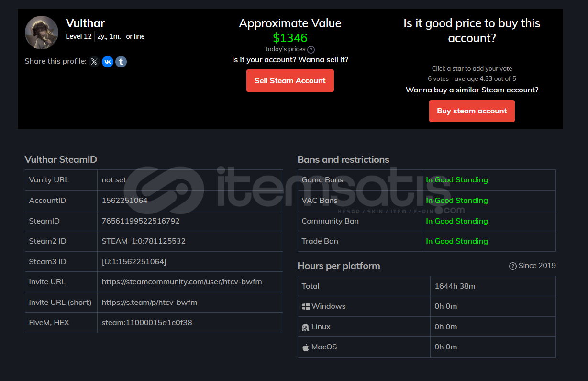Click 'Wanna buy a similar Steam account?' text
The image size is (588, 381).
click(472, 90)
